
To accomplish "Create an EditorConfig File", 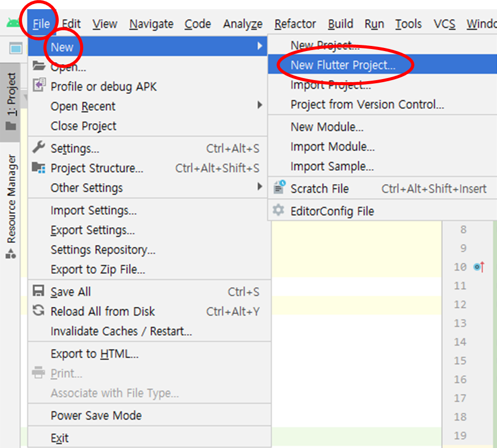I will tap(383, 211).
